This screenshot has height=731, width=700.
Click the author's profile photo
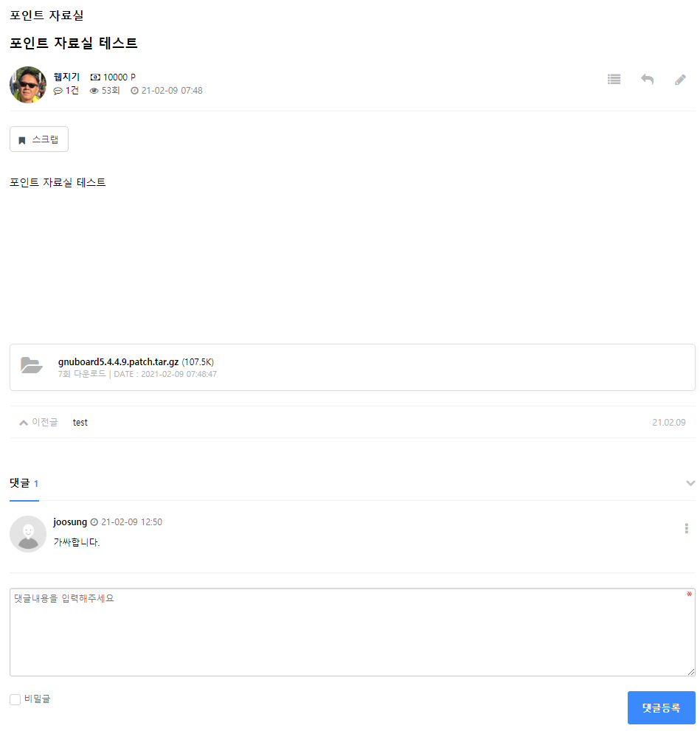pyautogui.click(x=28, y=85)
